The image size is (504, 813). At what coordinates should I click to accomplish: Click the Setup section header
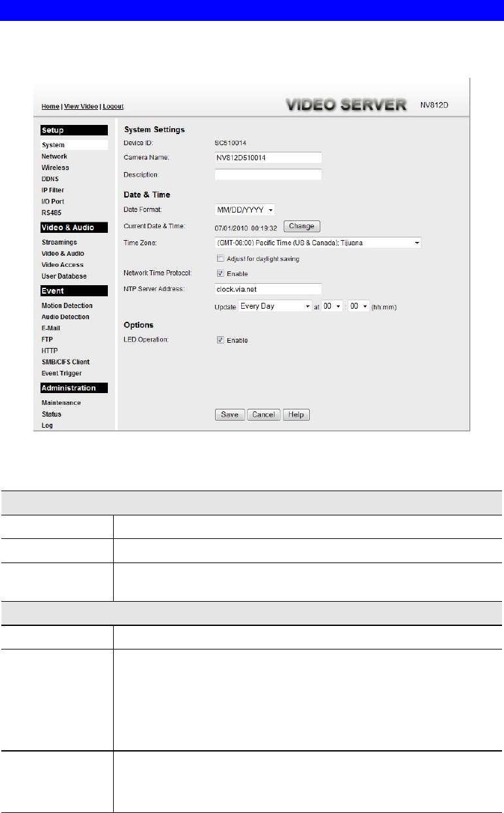pyautogui.click(x=74, y=130)
